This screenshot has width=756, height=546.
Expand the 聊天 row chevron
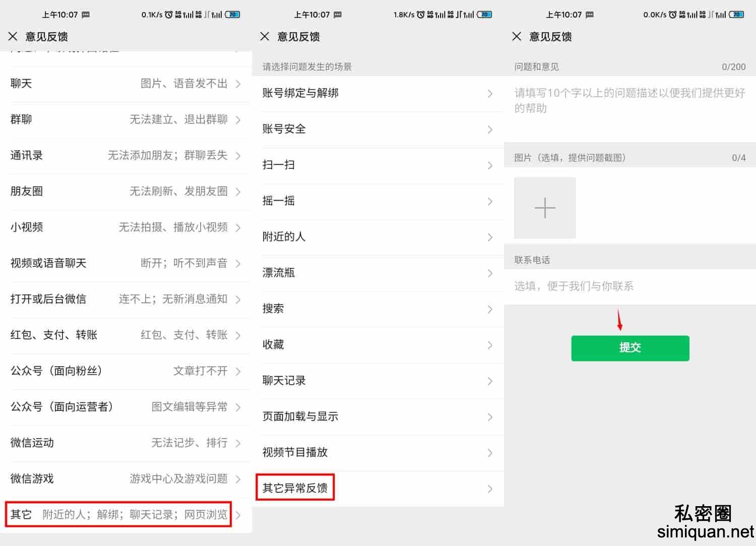click(238, 84)
